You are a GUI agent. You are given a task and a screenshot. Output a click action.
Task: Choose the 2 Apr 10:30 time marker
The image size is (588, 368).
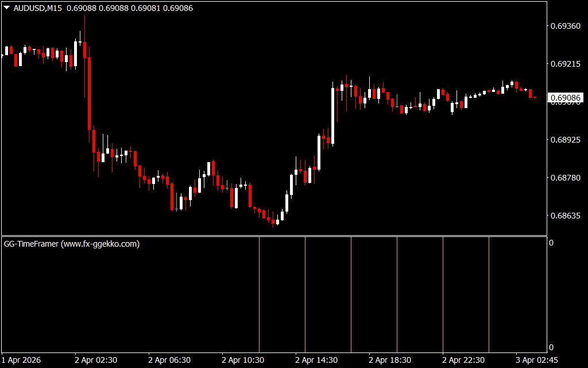tap(243, 360)
